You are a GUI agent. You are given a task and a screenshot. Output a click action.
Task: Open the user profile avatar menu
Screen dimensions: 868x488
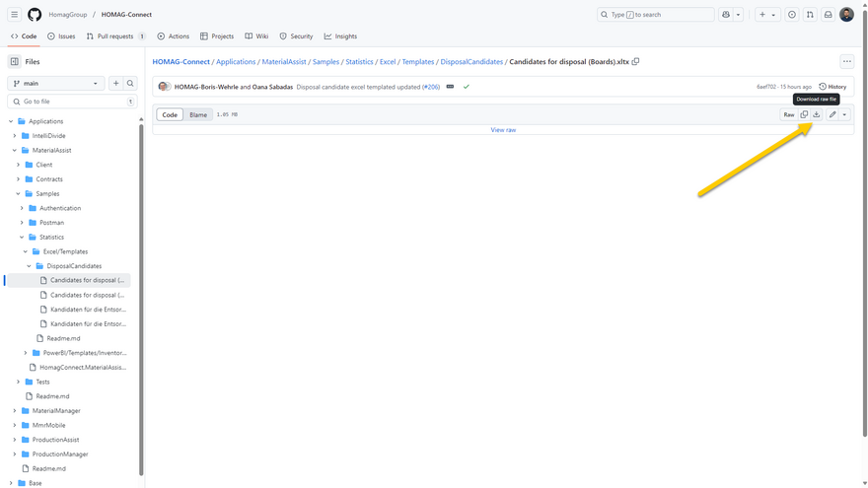[846, 15]
